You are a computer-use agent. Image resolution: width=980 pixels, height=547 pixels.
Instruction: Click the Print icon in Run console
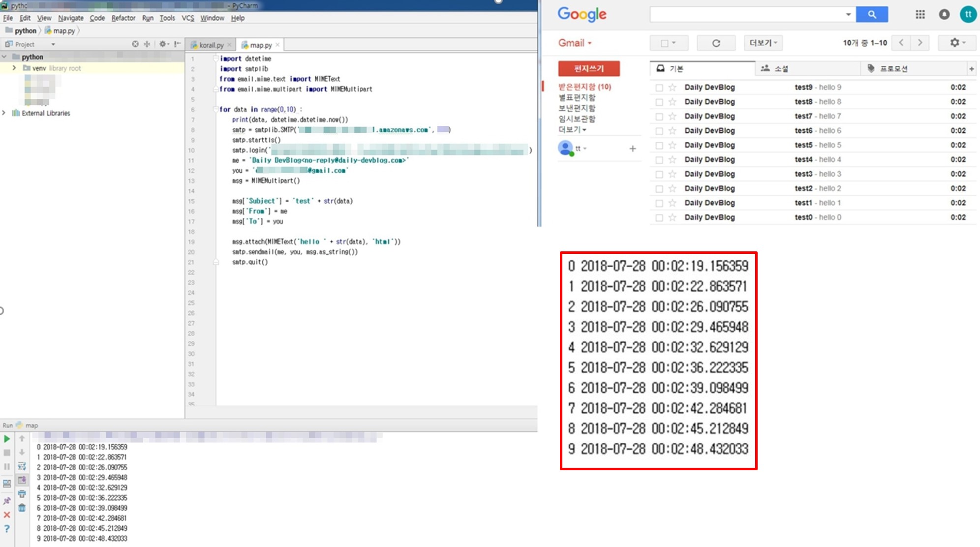(22, 494)
